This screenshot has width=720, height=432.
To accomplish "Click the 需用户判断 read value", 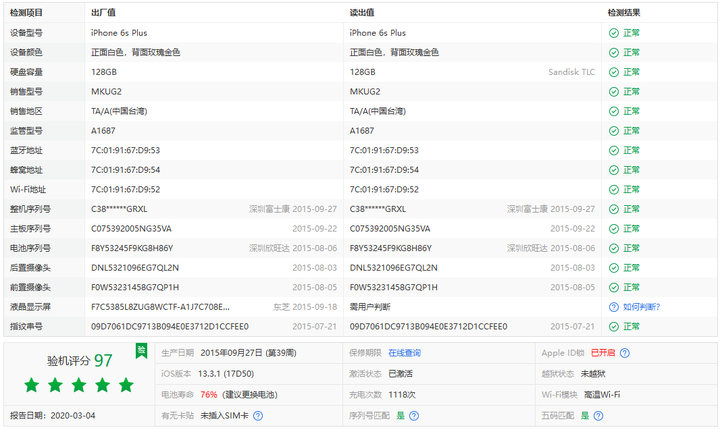I will pos(370,307).
